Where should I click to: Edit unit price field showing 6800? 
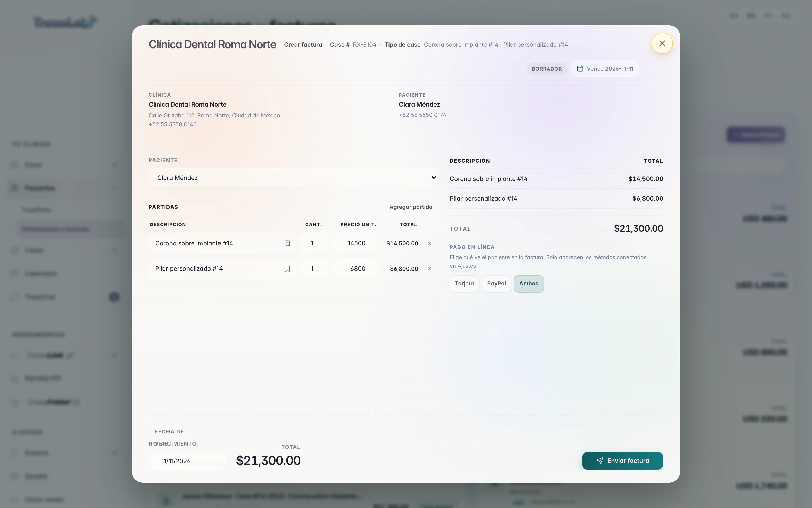(355, 269)
